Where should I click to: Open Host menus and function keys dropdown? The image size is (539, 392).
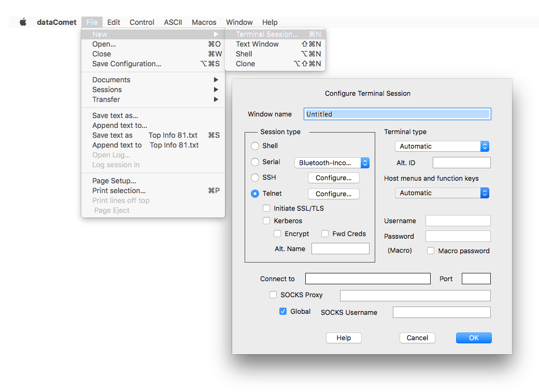442,193
